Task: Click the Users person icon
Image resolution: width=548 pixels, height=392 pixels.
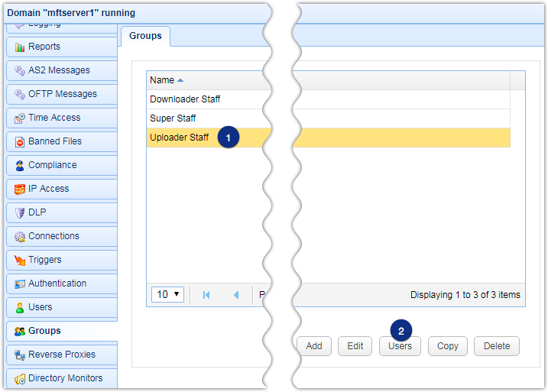Action: point(20,307)
